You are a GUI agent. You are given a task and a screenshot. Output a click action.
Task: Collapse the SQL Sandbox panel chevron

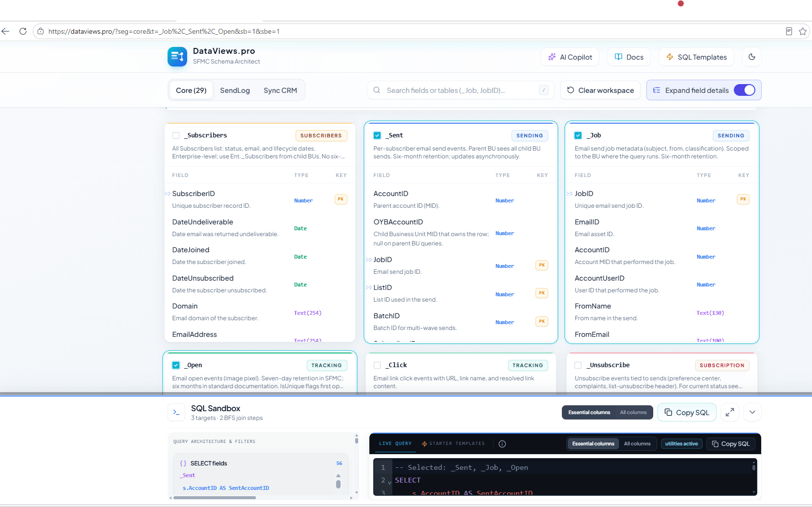pos(752,412)
